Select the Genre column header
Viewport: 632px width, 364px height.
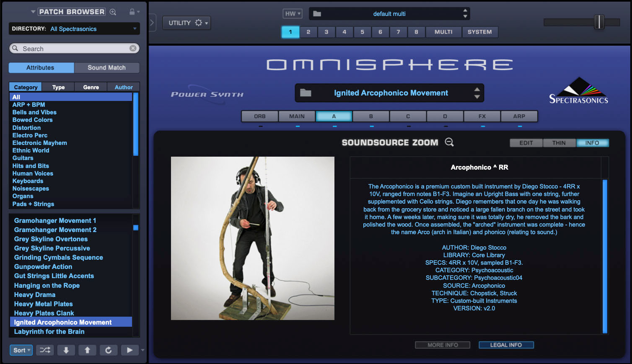click(91, 87)
